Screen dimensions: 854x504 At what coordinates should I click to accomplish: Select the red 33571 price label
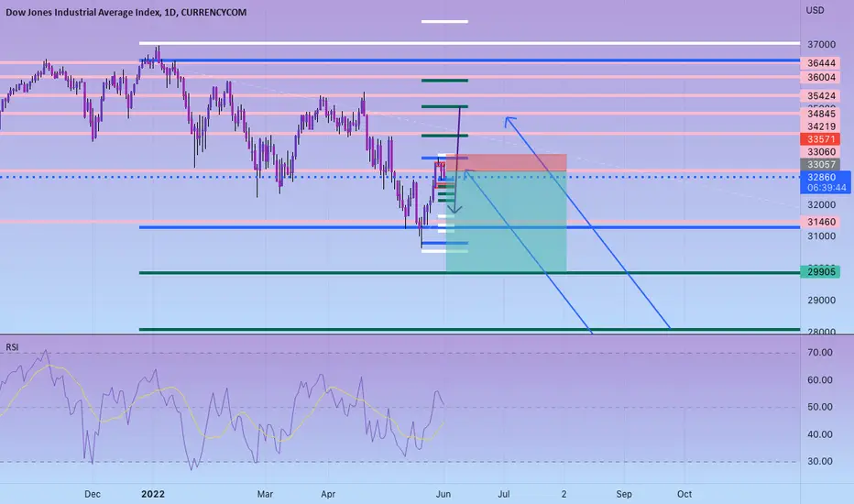click(x=821, y=139)
